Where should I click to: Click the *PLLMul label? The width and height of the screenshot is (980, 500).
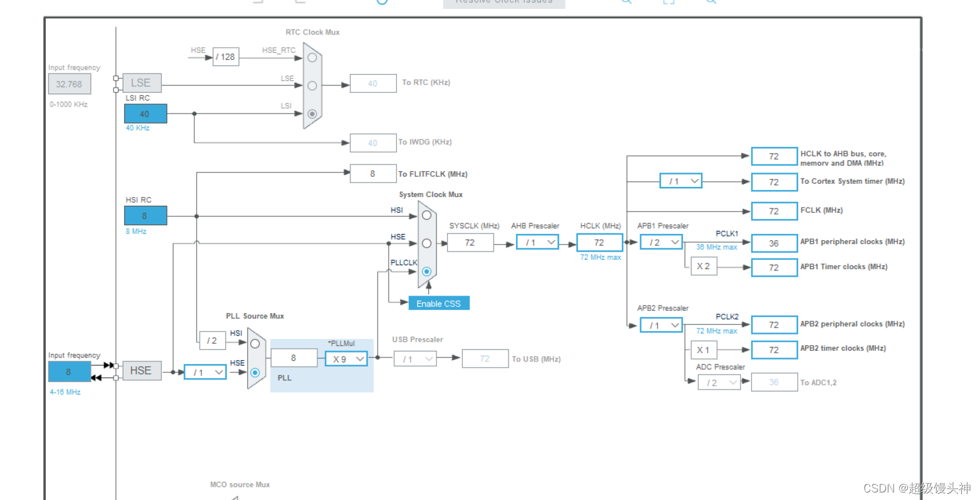(341, 343)
